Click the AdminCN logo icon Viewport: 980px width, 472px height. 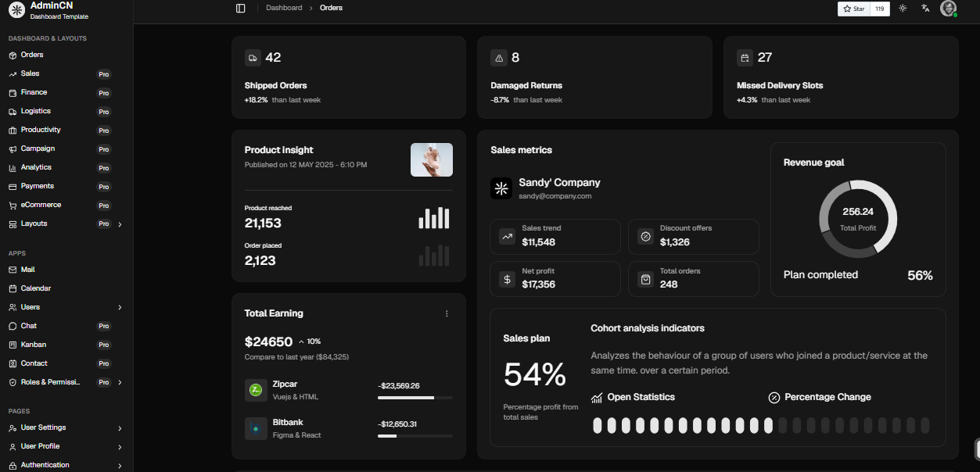(x=16, y=10)
